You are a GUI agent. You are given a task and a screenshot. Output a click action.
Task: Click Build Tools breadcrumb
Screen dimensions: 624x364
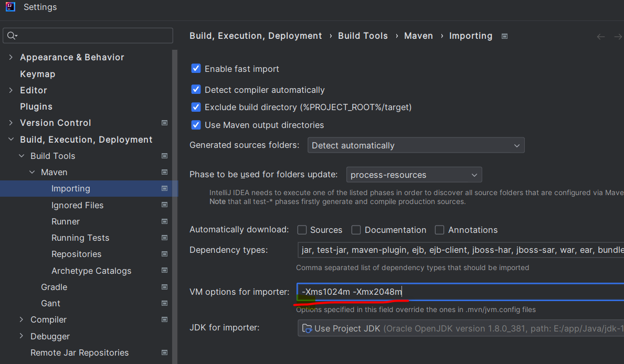click(x=363, y=36)
